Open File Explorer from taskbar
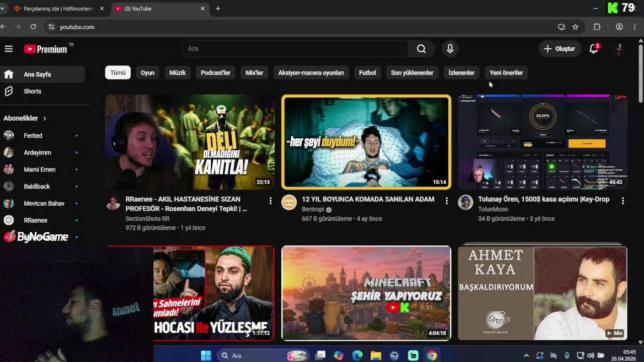 click(x=376, y=355)
